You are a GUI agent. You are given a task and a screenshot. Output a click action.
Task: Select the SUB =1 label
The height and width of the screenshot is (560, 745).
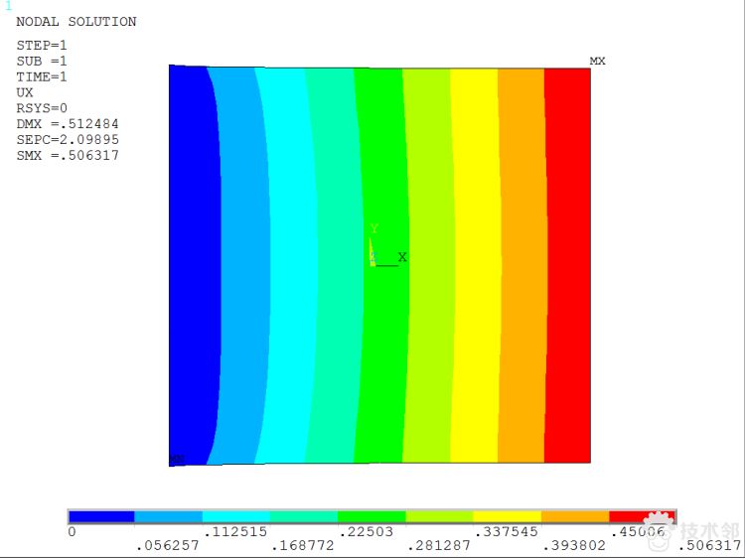[x=42, y=62]
